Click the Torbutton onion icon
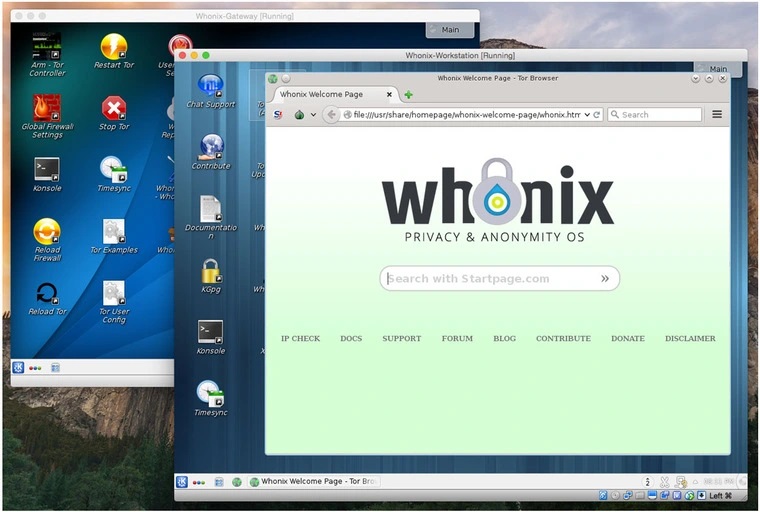 coord(300,115)
